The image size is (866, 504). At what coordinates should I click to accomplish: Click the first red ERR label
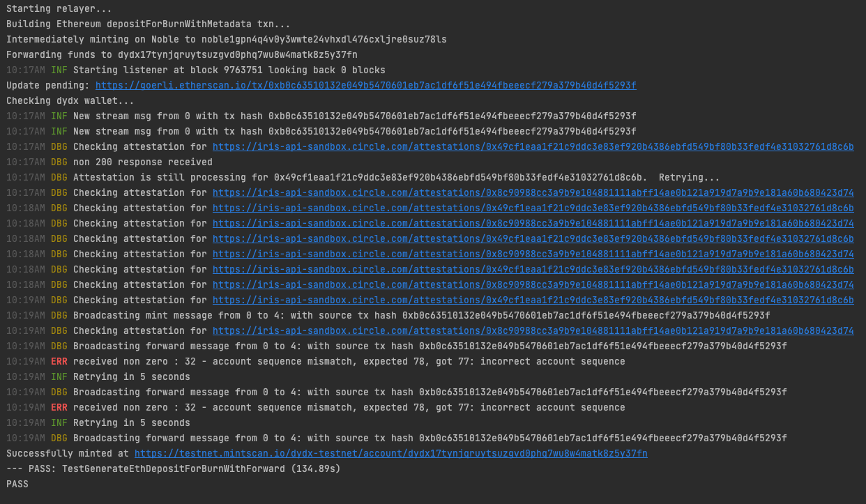(x=59, y=362)
